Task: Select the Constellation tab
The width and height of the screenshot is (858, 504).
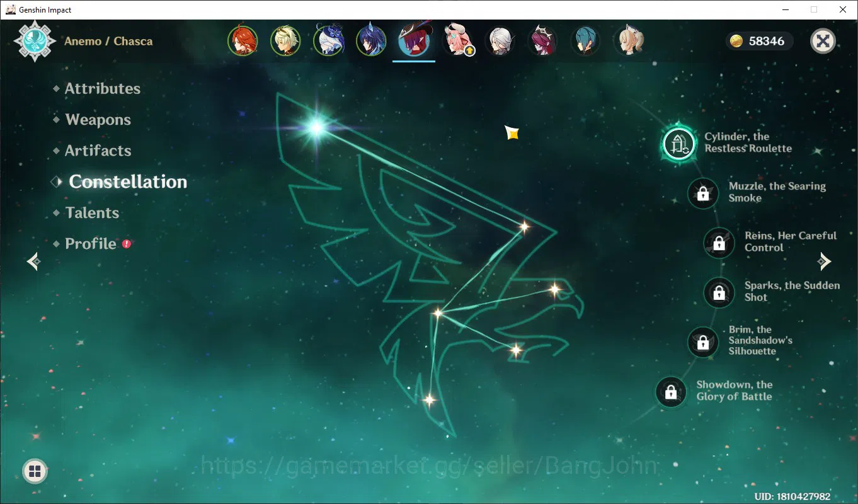Action: click(128, 181)
